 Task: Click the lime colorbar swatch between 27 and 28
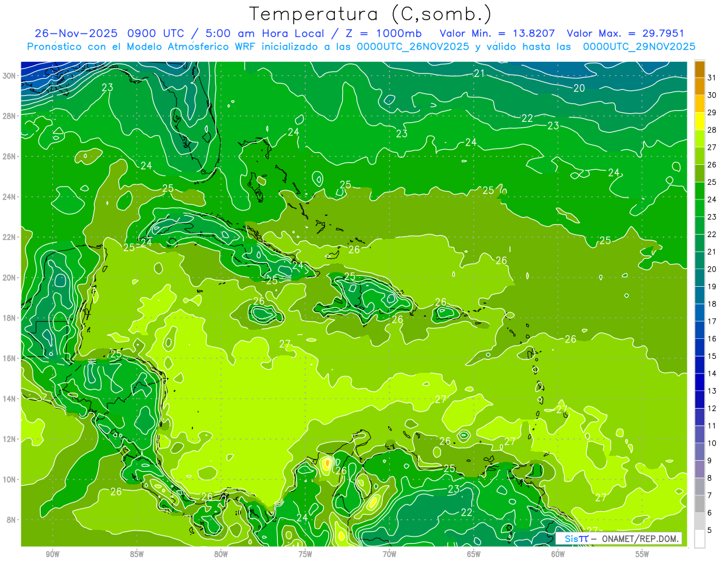click(x=699, y=139)
